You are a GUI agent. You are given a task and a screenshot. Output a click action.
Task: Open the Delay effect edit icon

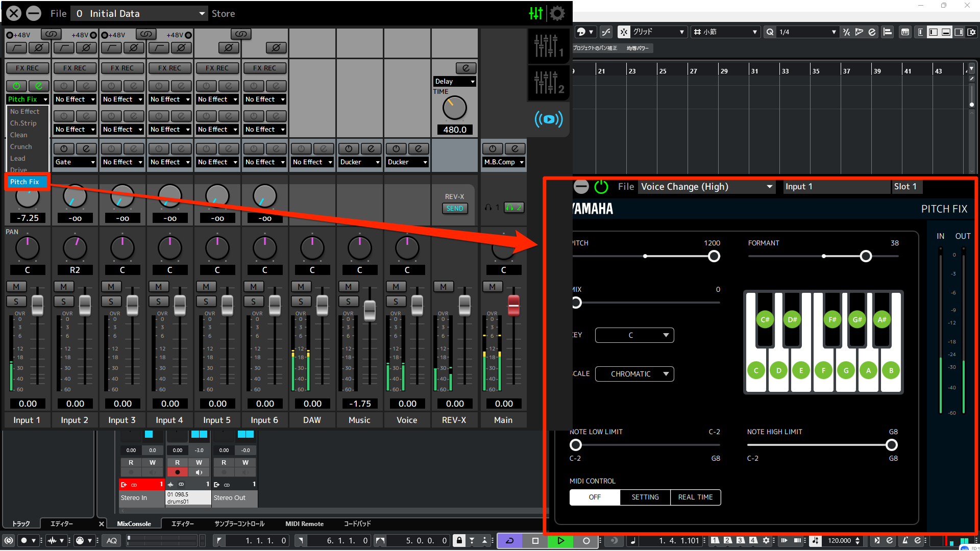pos(465,68)
